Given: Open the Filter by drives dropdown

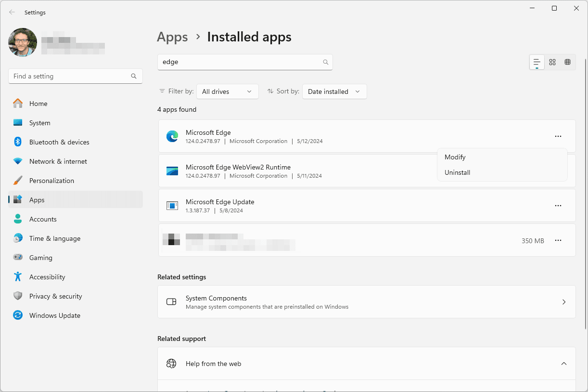Looking at the screenshot, I should (x=227, y=91).
